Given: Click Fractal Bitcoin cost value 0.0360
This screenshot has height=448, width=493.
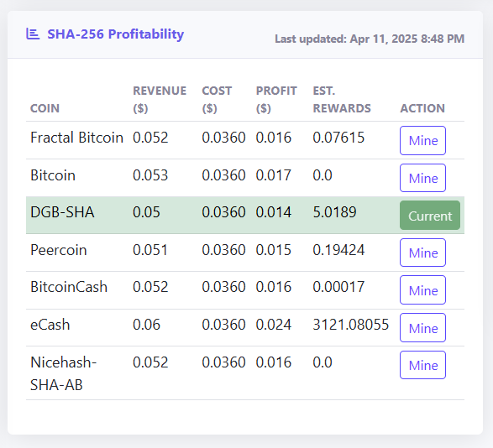Looking at the screenshot, I should 223,138.
